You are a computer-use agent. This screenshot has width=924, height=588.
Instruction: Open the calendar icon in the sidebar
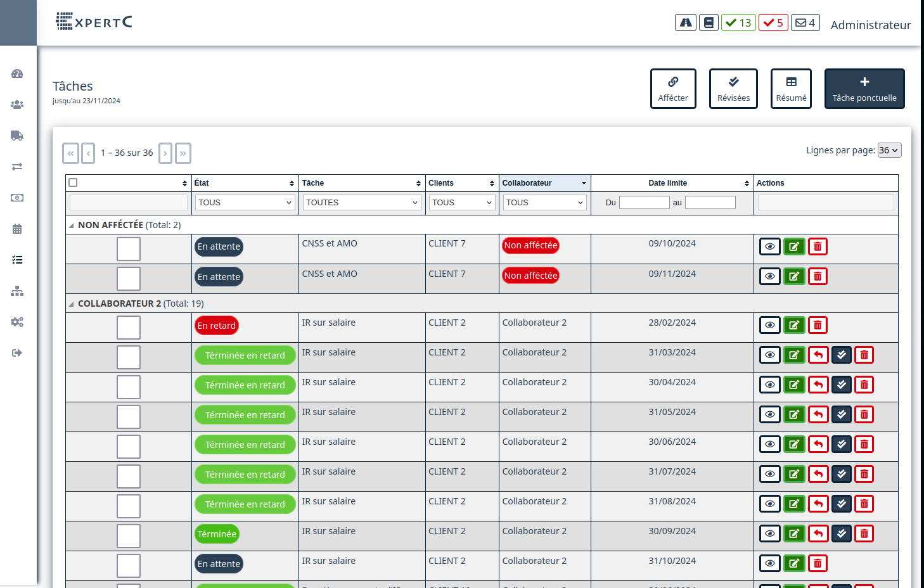click(x=17, y=229)
